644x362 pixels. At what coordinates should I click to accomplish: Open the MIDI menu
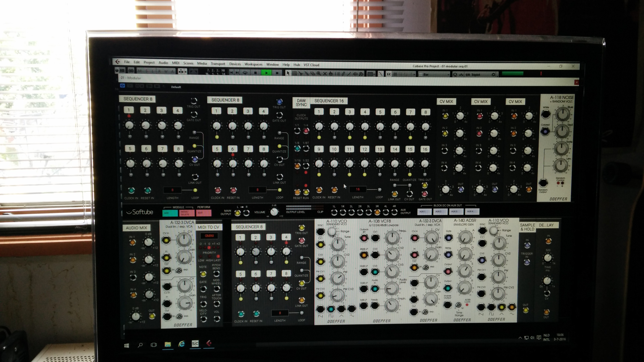pos(176,63)
